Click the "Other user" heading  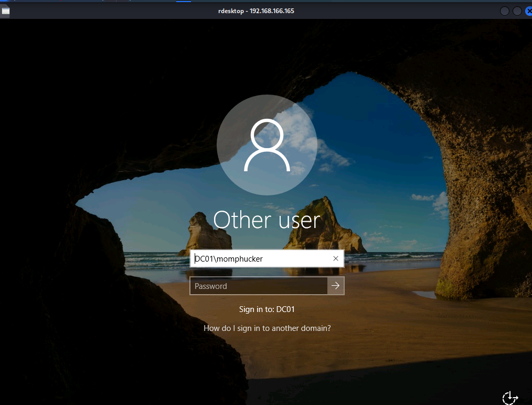(x=267, y=220)
